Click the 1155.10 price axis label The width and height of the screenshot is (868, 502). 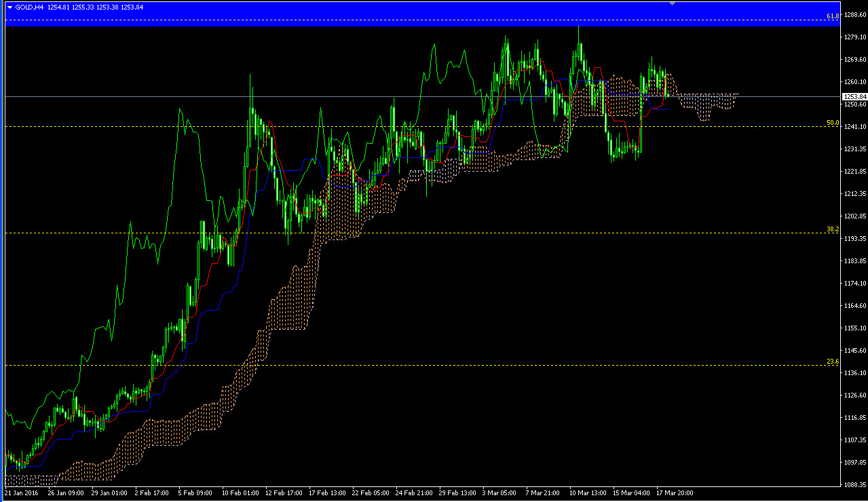pyautogui.click(x=855, y=328)
